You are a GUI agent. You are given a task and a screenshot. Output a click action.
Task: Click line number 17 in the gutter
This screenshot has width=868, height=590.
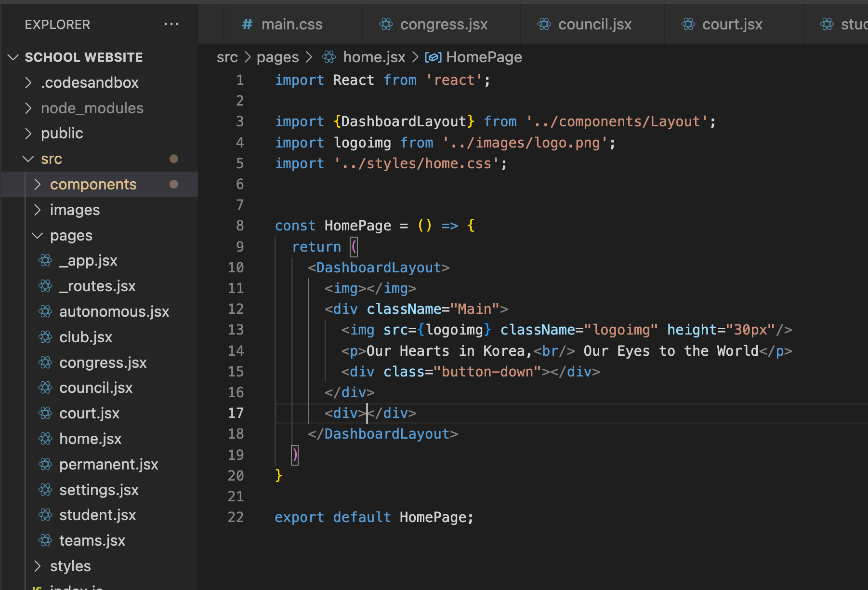point(236,413)
